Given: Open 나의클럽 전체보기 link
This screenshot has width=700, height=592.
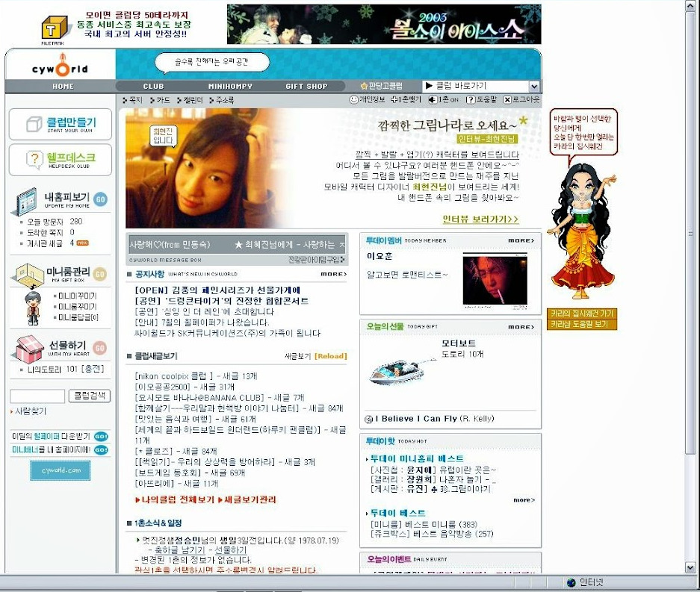Looking at the screenshot, I should pos(175,499).
